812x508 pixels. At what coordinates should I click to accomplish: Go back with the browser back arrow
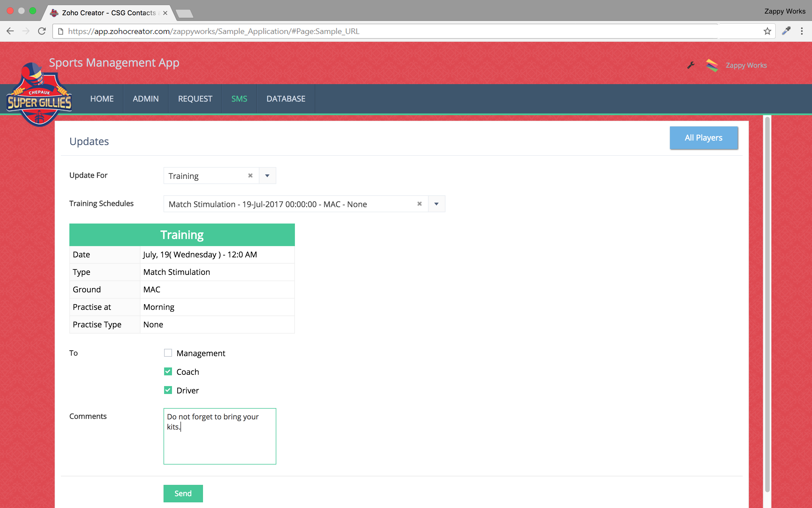pos(10,31)
